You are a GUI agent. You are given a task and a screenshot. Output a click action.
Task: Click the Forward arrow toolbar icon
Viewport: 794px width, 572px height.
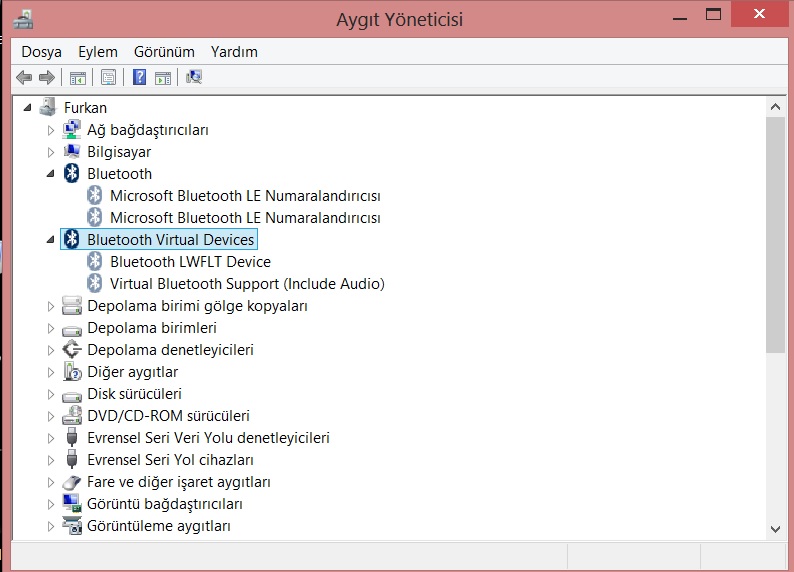tap(47, 77)
